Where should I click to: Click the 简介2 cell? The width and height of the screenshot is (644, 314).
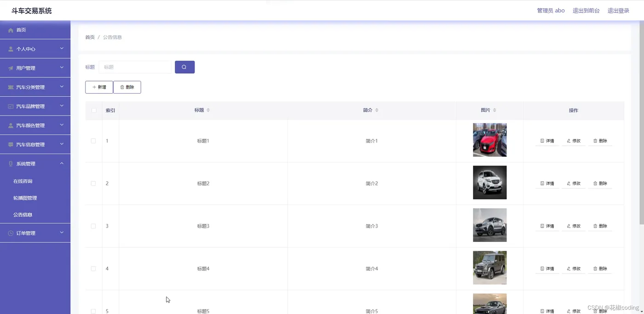[x=372, y=183]
